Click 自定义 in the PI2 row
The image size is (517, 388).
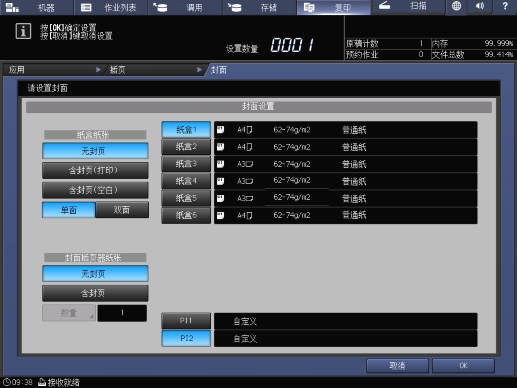[245, 339]
